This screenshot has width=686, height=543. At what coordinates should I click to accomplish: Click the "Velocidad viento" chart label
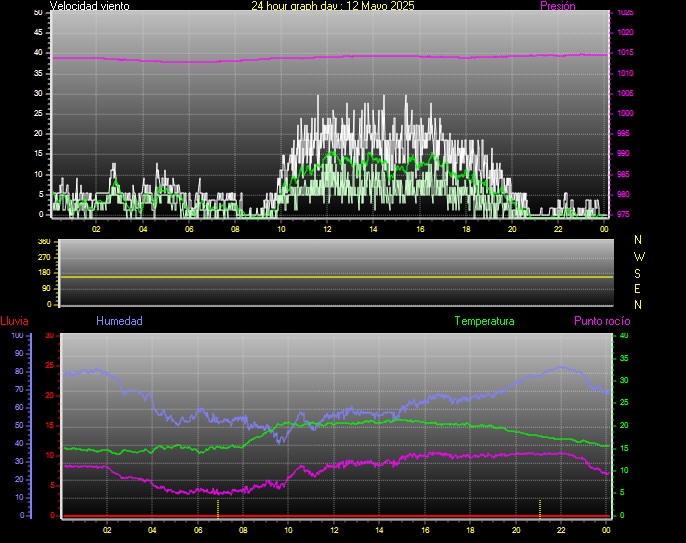pos(89,6)
